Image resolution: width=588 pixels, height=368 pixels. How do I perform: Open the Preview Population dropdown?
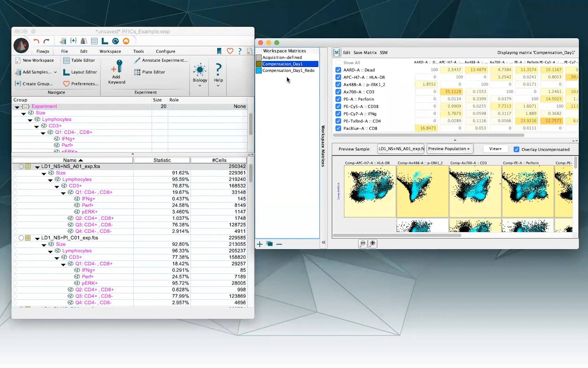[449, 149]
